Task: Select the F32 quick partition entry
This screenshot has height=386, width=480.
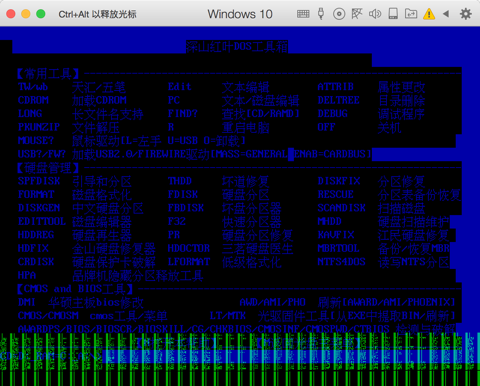Action: pyautogui.click(x=177, y=222)
